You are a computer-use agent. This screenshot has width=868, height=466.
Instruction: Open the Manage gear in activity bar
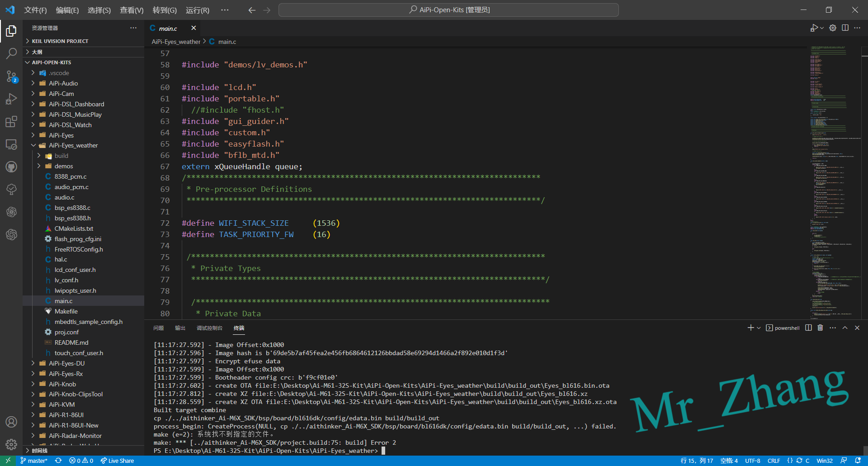[11, 444]
